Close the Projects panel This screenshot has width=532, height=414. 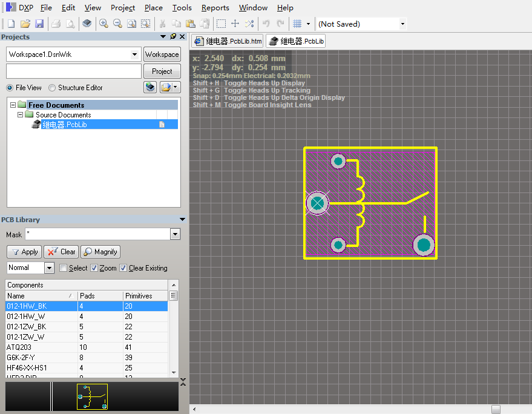(x=182, y=36)
